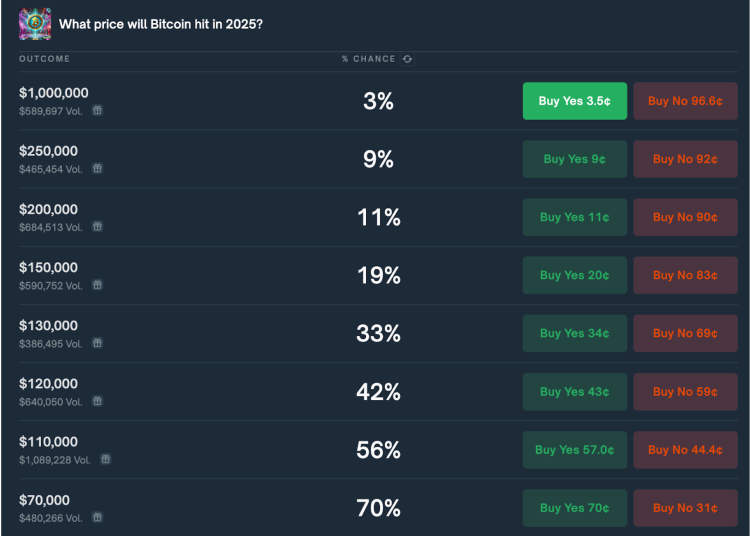Click the gift reward icon for $200,000
The height and width of the screenshot is (536, 750).
pos(98,227)
